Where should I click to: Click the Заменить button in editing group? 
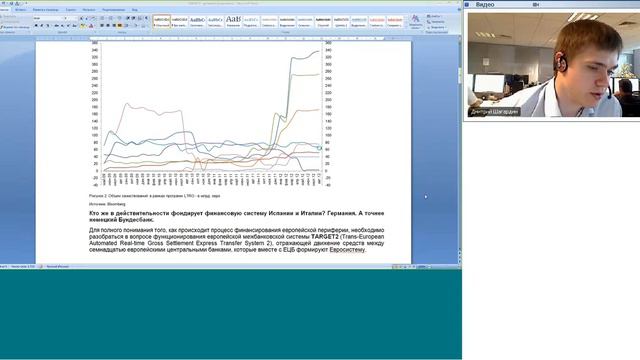tap(436, 22)
